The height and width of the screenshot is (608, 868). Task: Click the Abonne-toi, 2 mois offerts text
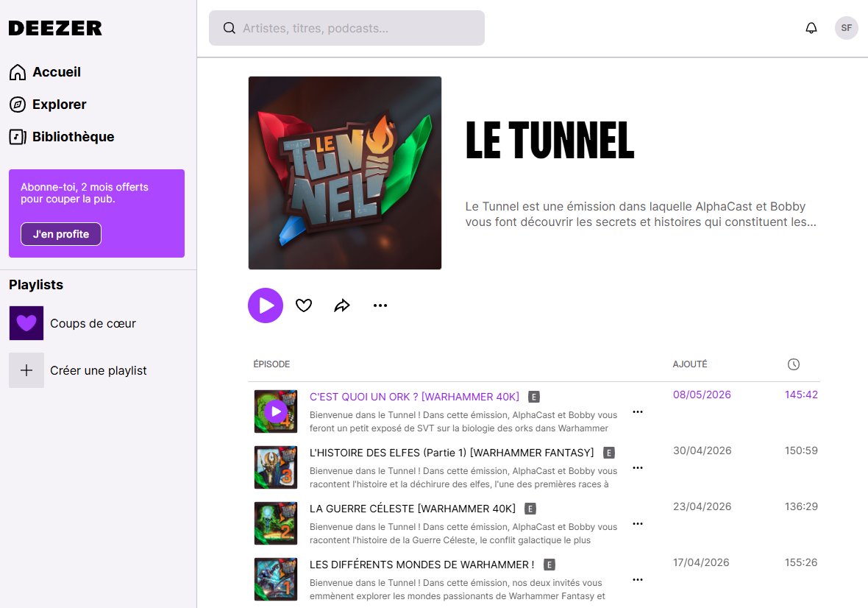[85, 193]
